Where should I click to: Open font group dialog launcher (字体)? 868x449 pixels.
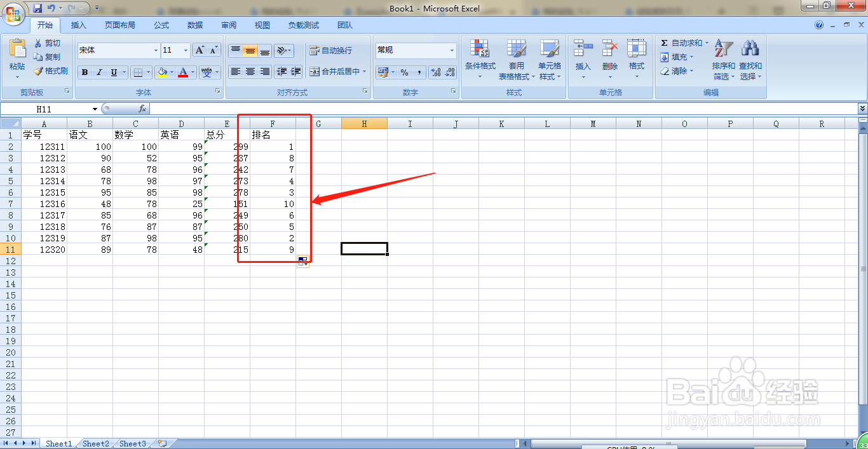click(218, 92)
